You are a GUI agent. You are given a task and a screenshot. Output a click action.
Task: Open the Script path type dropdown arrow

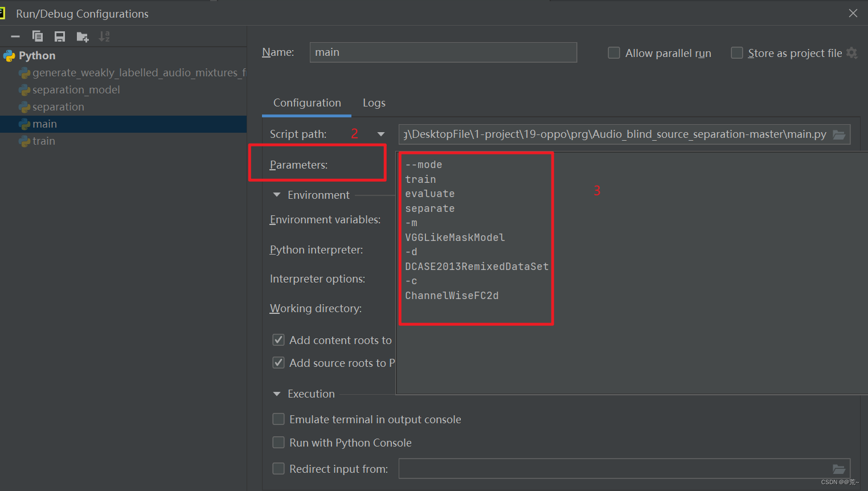tap(381, 134)
